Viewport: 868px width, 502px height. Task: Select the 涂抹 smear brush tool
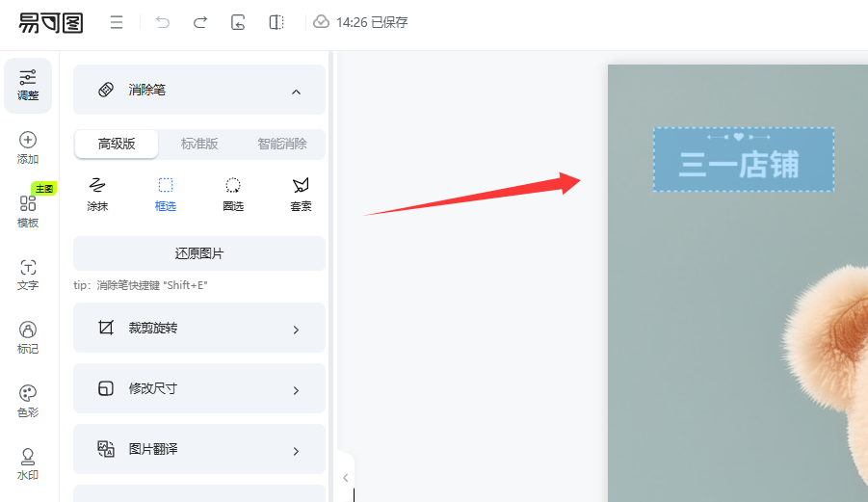97,193
